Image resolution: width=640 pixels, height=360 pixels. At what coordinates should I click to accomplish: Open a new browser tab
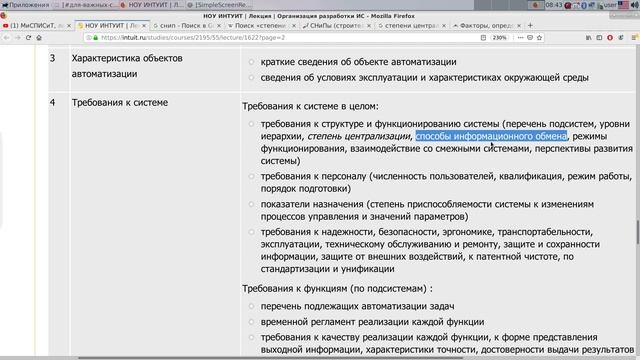pos(530,25)
